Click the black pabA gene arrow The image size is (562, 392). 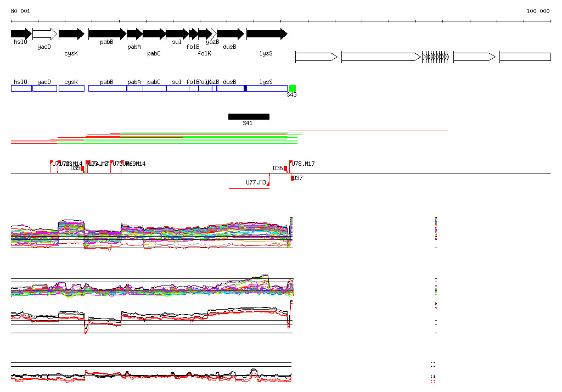(135, 34)
